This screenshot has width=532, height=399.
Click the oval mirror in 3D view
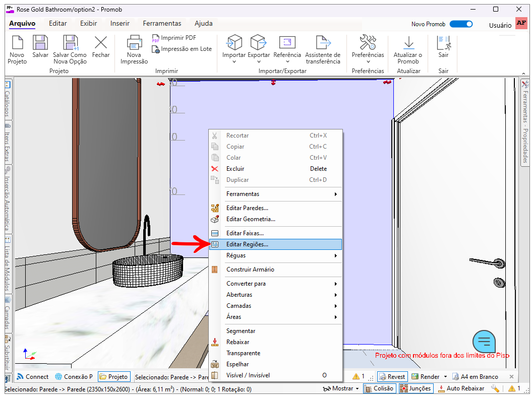click(x=106, y=164)
